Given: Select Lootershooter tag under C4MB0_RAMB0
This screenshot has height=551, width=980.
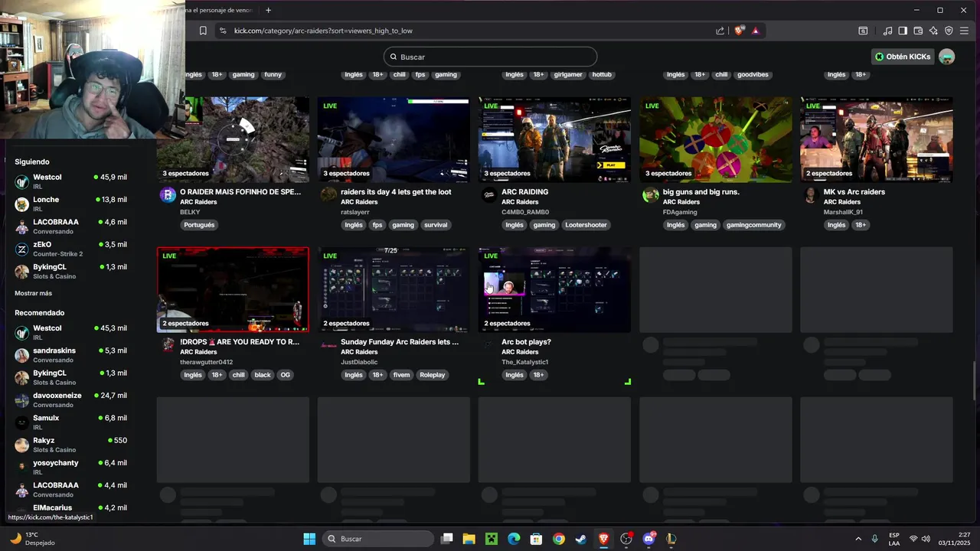Looking at the screenshot, I should [586, 225].
